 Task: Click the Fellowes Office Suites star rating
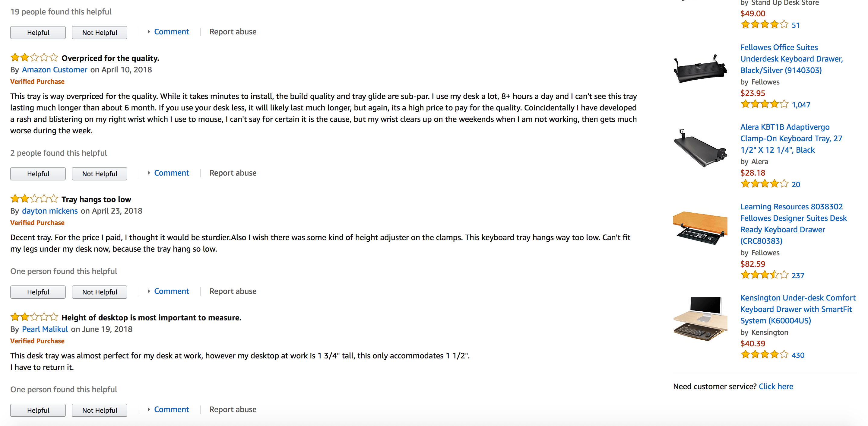(765, 104)
